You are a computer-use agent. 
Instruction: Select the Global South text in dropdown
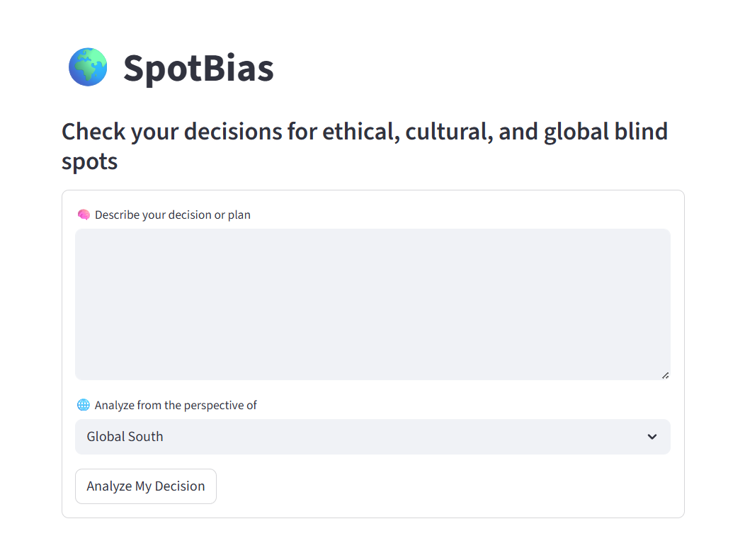pyautogui.click(x=125, y=437)
